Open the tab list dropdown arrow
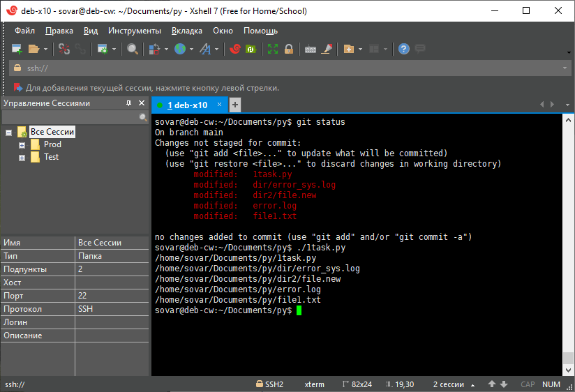This screenshot has height=392, width=575. (567, 105)
